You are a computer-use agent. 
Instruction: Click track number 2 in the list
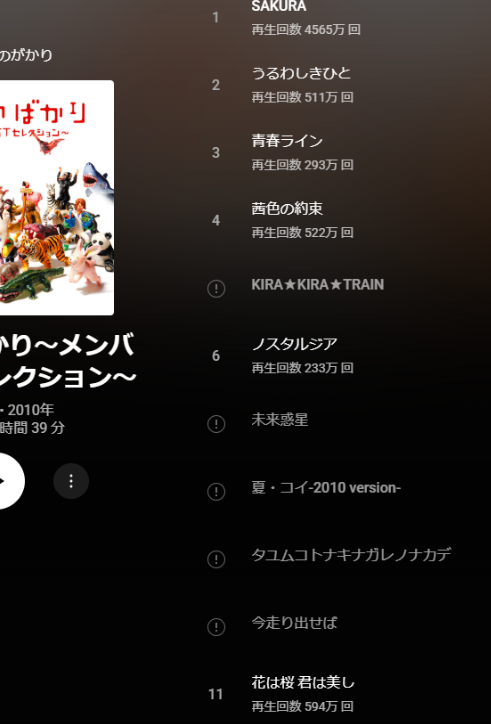click(216, 85)
